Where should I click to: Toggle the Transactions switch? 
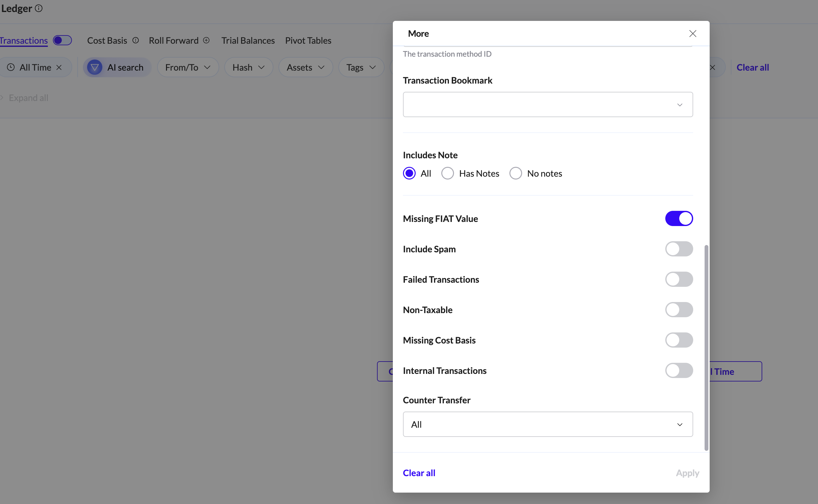[x=62, y=40]
